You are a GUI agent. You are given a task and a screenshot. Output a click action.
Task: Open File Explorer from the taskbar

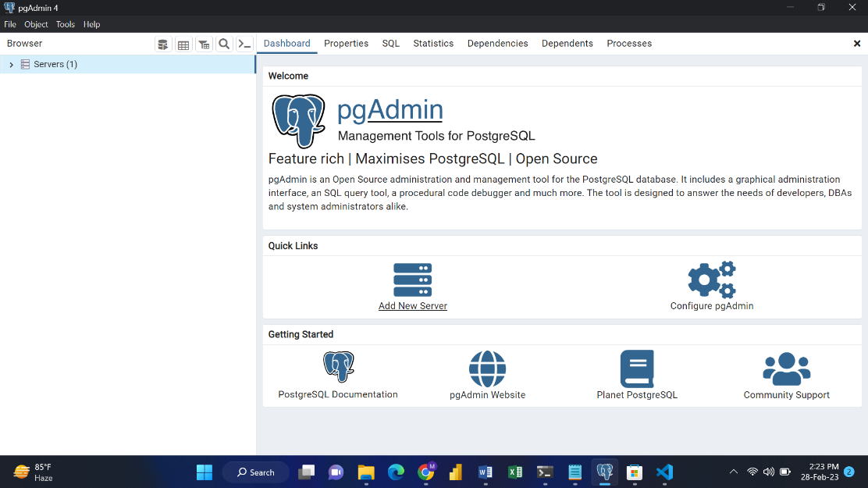tap(366, 472)
